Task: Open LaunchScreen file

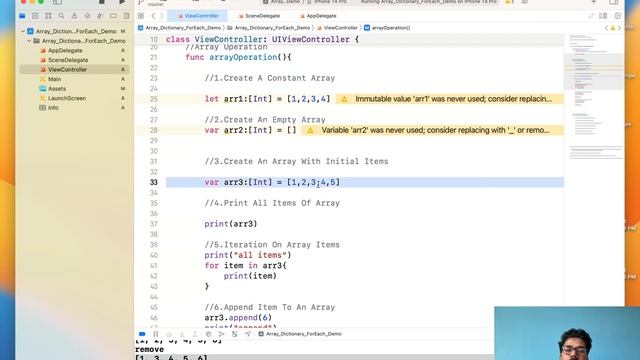Action: pyautogui.click(x=67, y=98)
